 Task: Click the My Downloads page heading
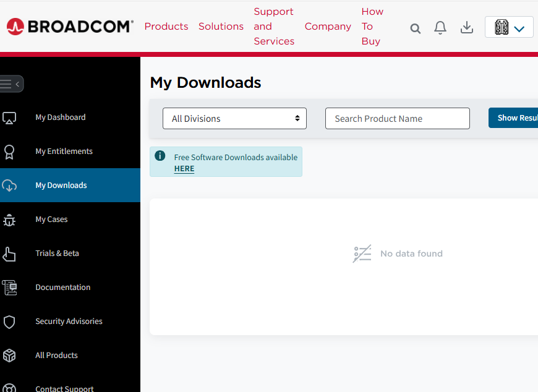[205, 83]
